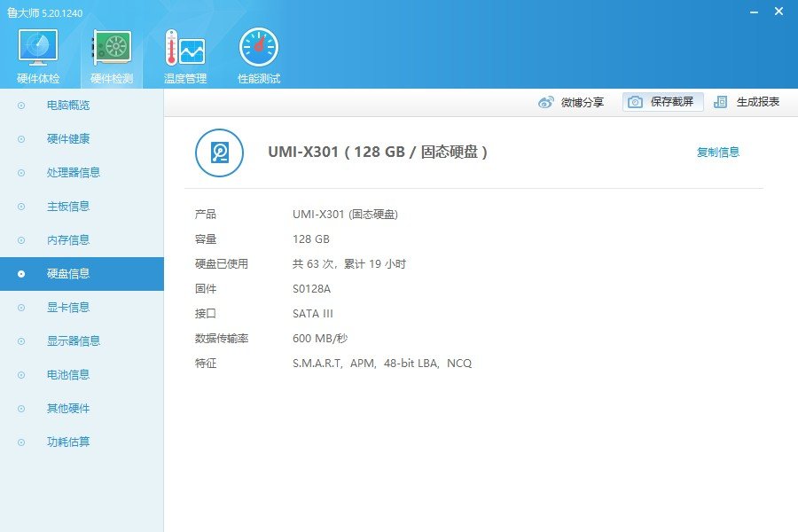Click the bullet icon beside 硬件健康
The height and width of the screenshot is (532, 798).
21,139
